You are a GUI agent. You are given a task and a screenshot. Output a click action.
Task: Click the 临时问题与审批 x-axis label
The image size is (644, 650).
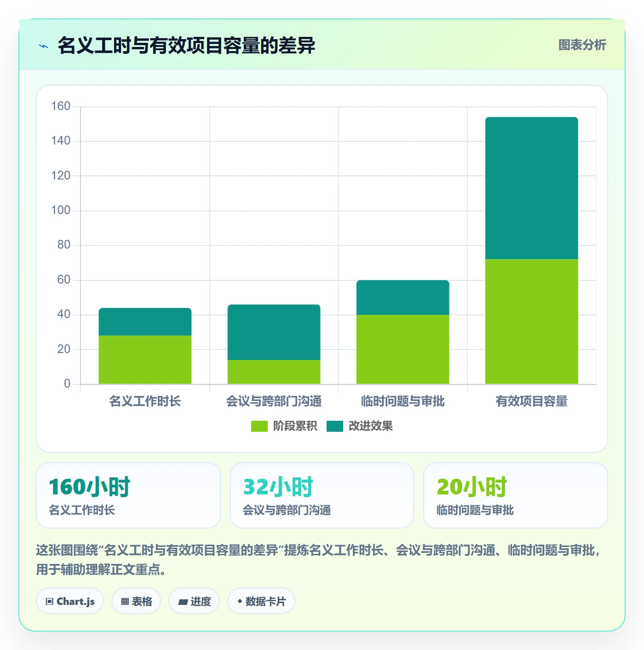pos(403,401)
